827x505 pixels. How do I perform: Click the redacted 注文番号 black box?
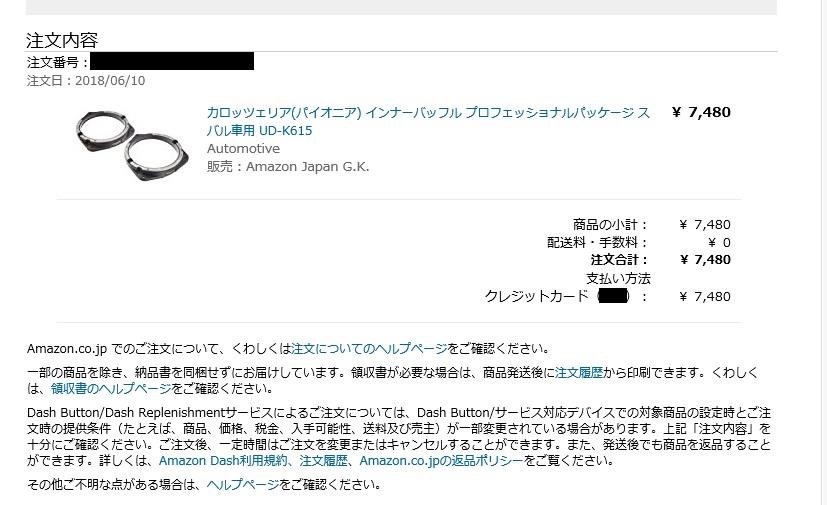point(172,61)
